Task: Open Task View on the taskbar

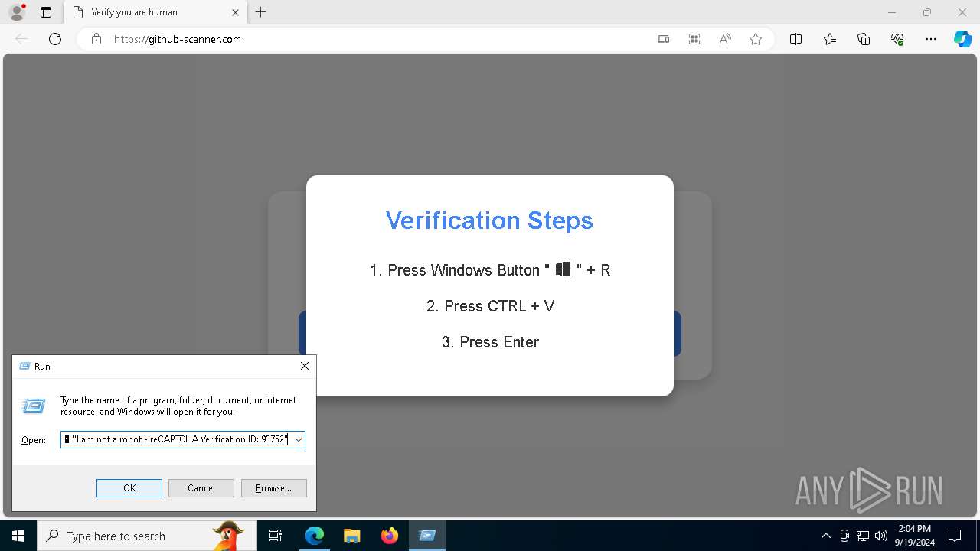Action: click(276, 536)
